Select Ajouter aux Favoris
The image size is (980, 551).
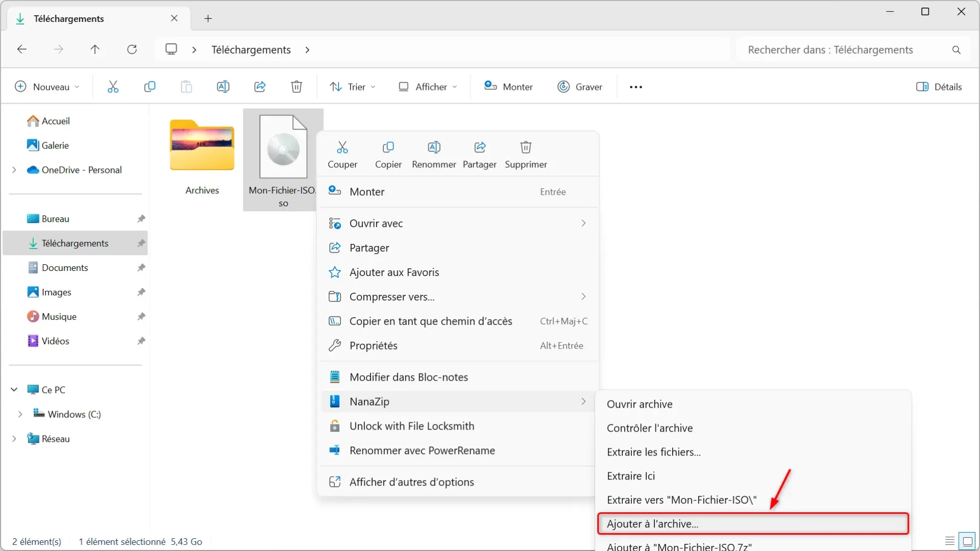pyautogui.click(x=458, y=272)
